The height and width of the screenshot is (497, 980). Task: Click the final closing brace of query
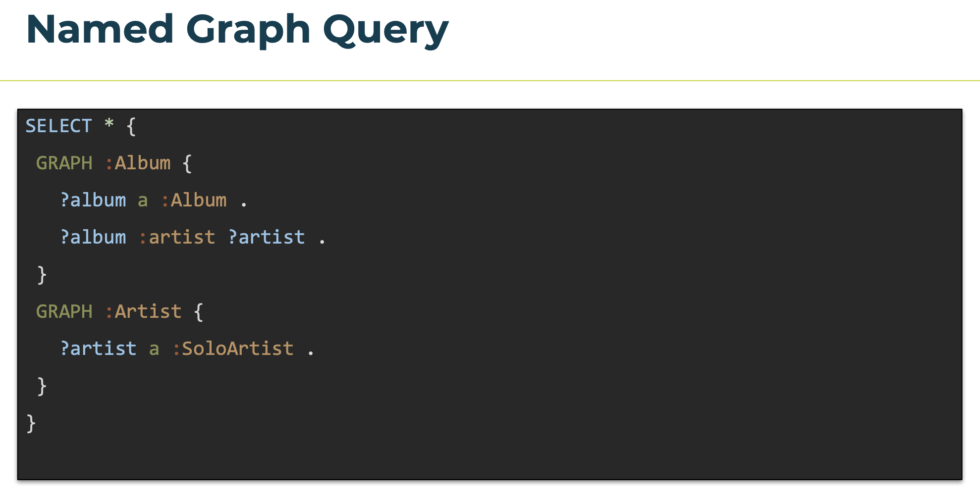point(31,423)
